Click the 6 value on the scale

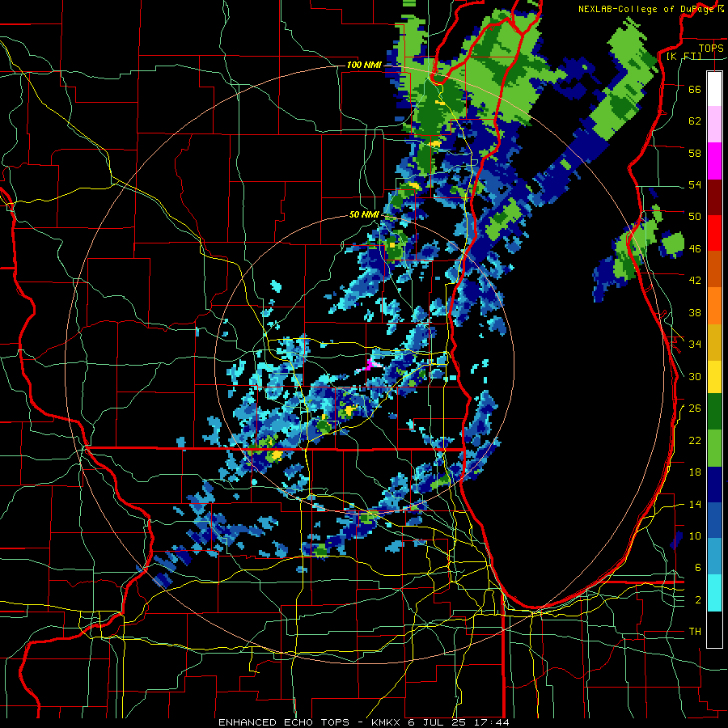(698, 568)
